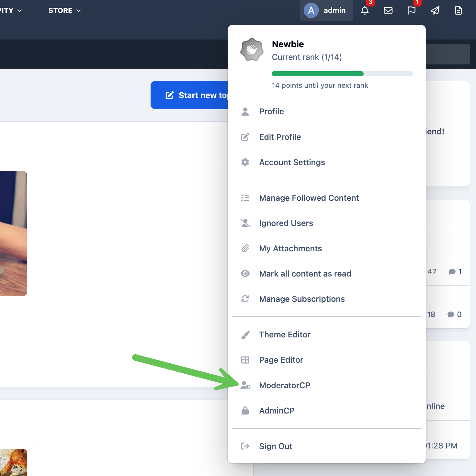Click the Start new topic button
The width and height of the screenshot is (476, 476).
point(189,95)
